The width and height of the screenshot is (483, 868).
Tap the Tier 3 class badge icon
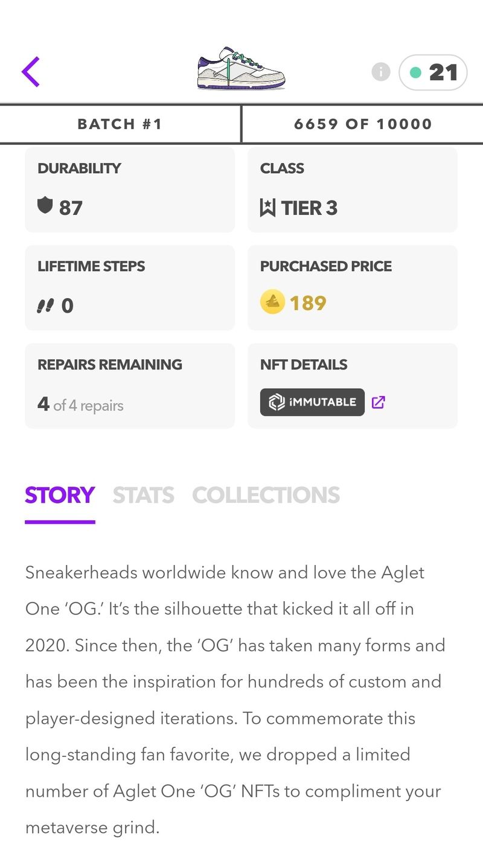[x=267, y=208]
